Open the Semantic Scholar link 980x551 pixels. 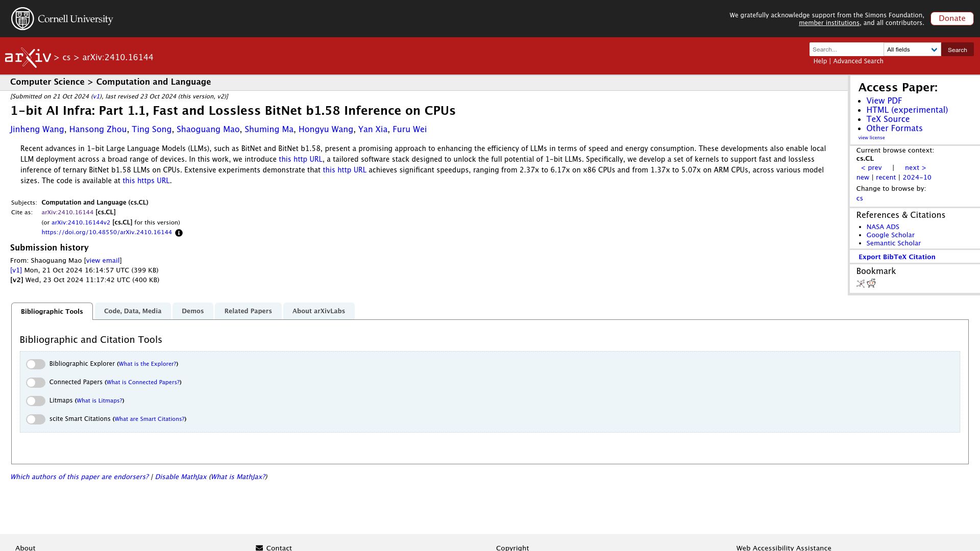(x=893, y=243)
